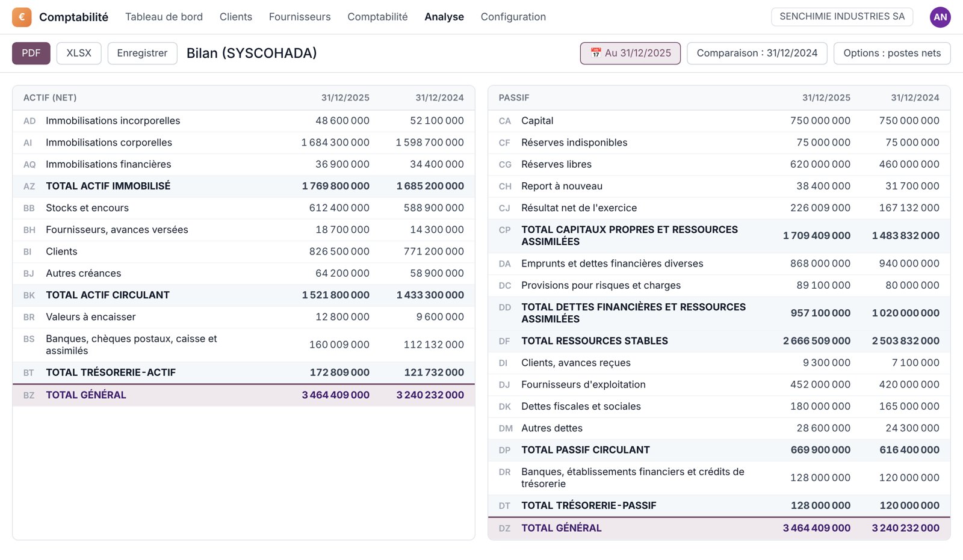963x560 pixels.
Task: Open Fournisseurs d'exploitation line
Action: [719, 384]
